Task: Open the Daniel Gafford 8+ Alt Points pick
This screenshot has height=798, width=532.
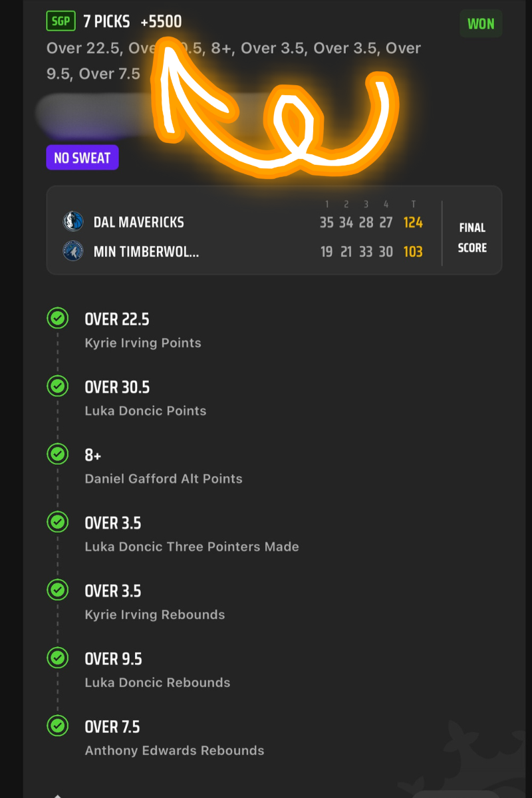Action: point(164,466)
